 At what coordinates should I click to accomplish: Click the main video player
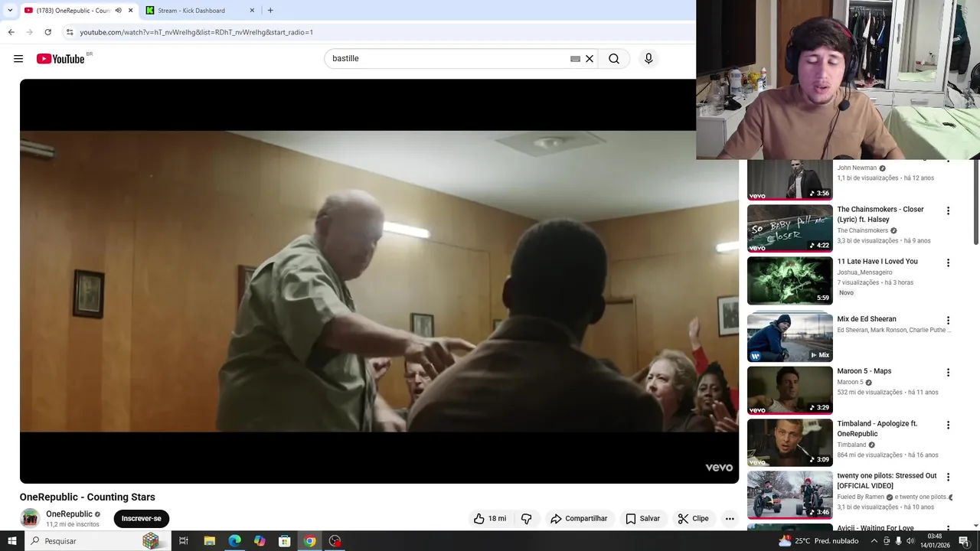(x=379, y=281)
